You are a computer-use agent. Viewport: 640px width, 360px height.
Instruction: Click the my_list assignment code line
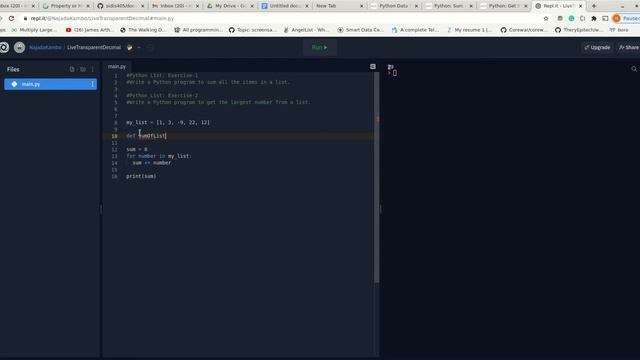(x=168, y=122)
